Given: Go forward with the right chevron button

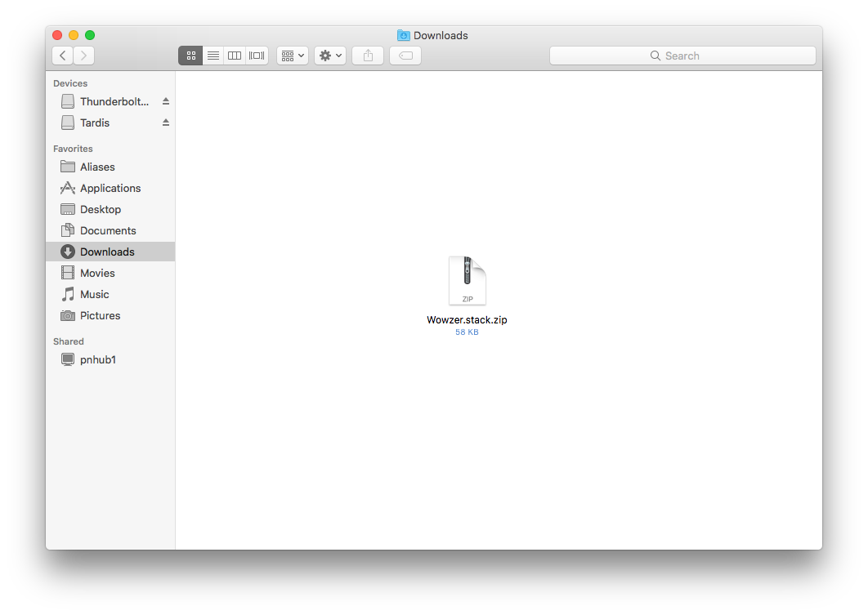Looking at the screenshot, I should [x=83, y=56].
